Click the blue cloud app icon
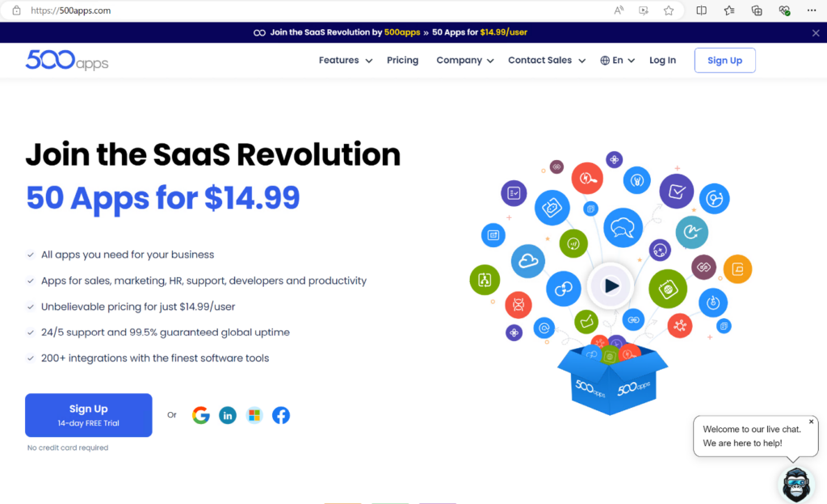This screenshot has height=504, width=827. point(528,261)
